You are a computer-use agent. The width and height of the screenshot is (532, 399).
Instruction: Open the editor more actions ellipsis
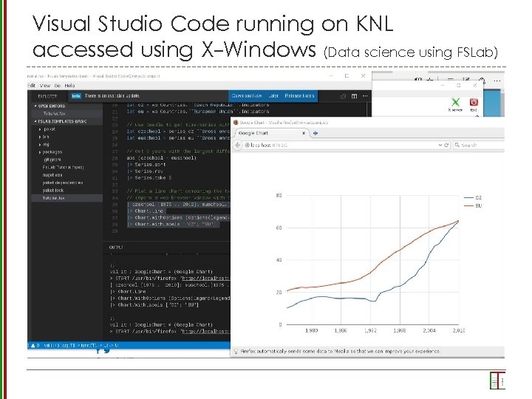[365, 96]
